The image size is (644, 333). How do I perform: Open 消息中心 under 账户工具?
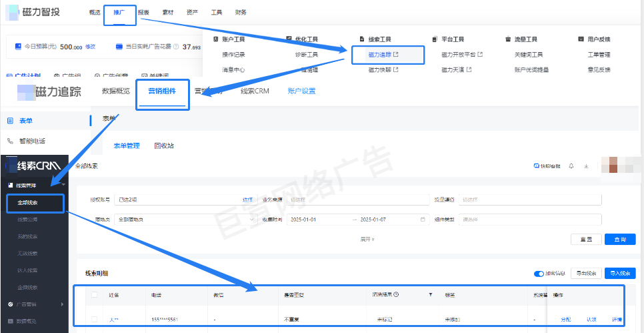coord(234,70)
